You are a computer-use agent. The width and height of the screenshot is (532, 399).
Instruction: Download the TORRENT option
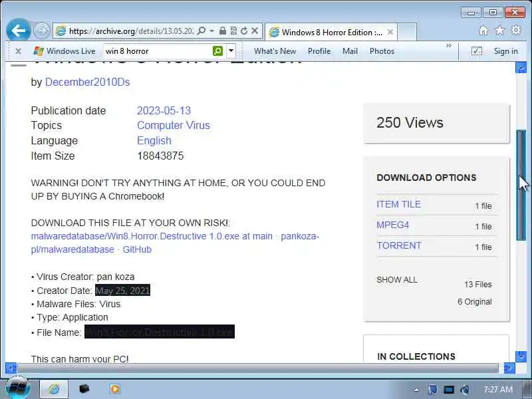tap(399, 245)
